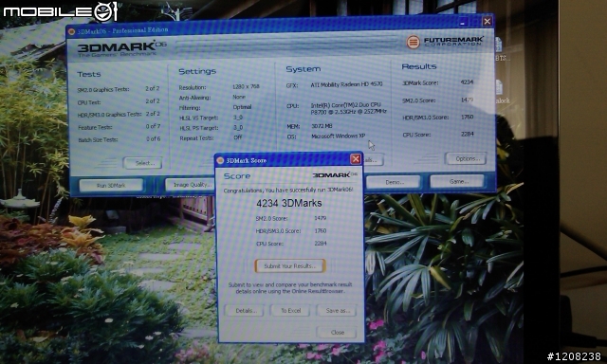Click the 3DMark Score dialog title icon
Viewport: 607px width, 364px height.
(x=220, y=160)
